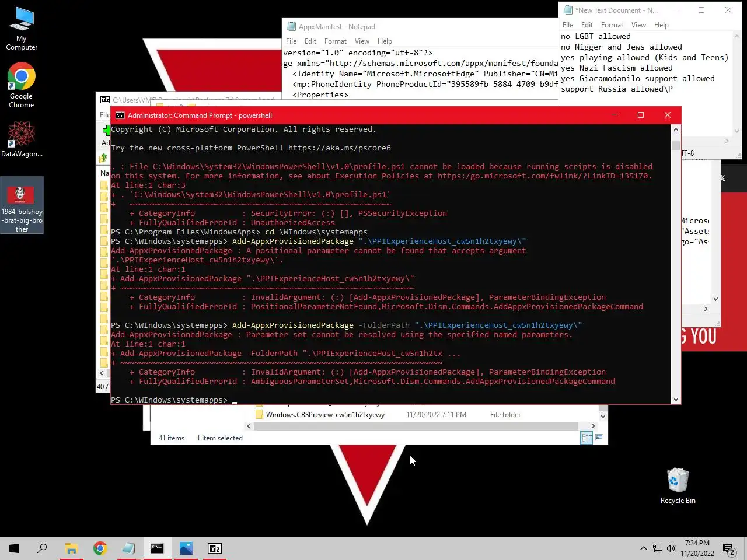Select the 1984-bolshoy-brat-big-brother desktop file
The height and width of the screenshot is (560, 747).
[22, 205]
